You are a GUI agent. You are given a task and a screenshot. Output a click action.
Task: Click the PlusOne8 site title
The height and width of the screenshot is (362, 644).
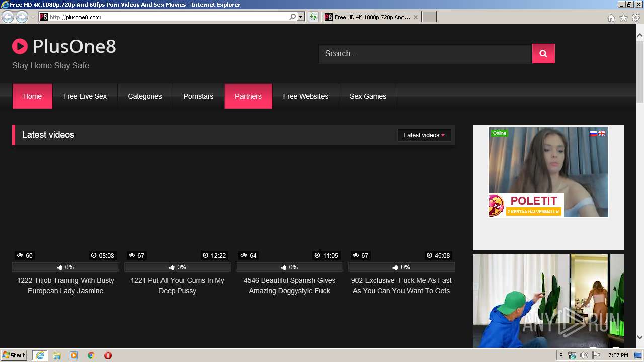[74, 46]
